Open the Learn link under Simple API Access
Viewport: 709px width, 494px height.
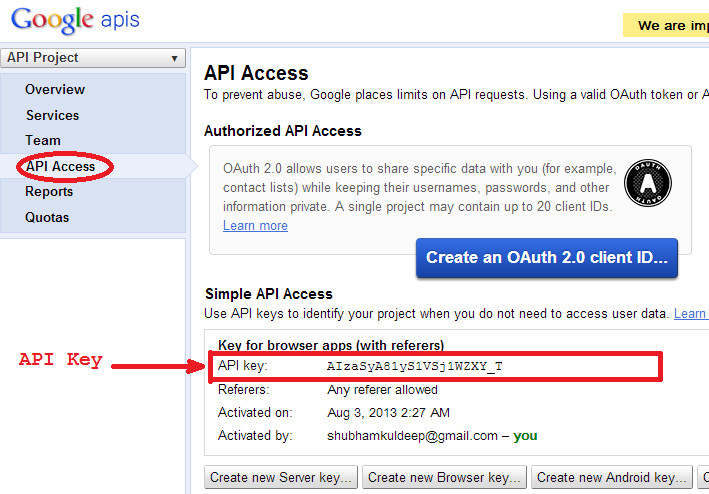coord(691,313)
